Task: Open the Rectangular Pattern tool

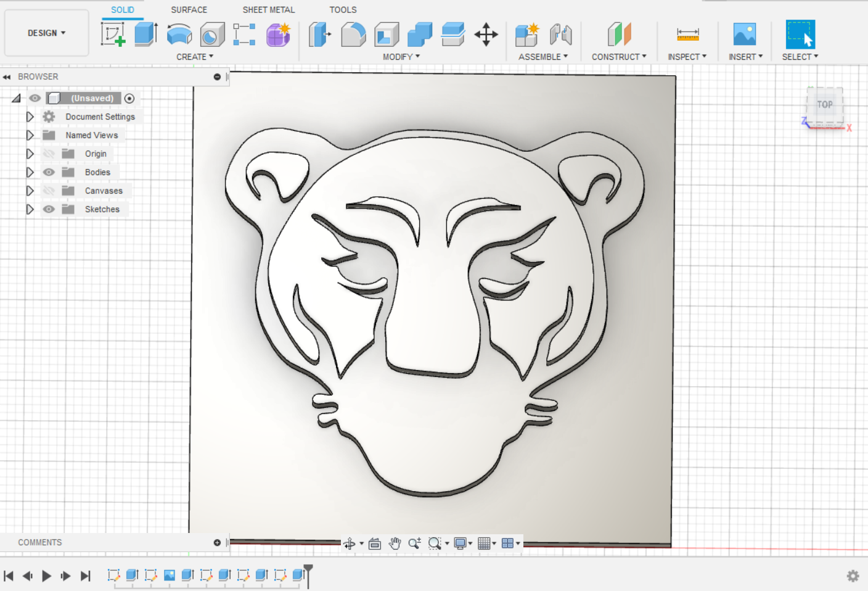Action: click(x=245, y=35)
